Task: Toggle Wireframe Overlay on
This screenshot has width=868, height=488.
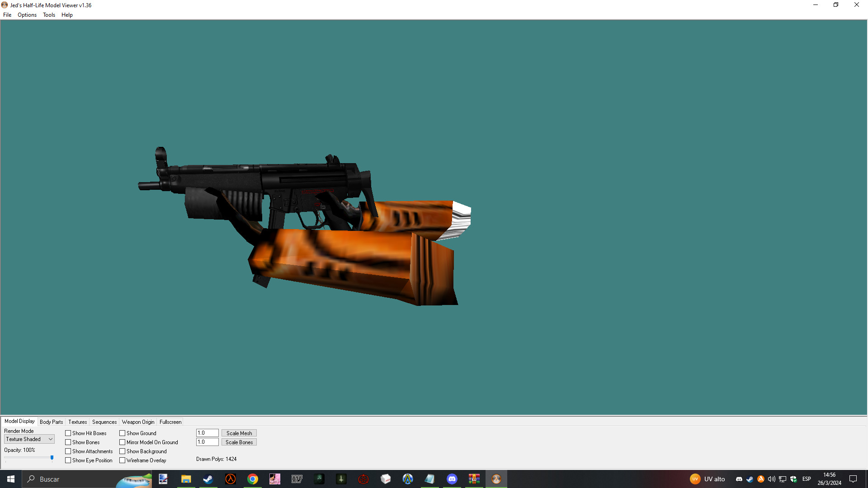Action: coord(123,460)
